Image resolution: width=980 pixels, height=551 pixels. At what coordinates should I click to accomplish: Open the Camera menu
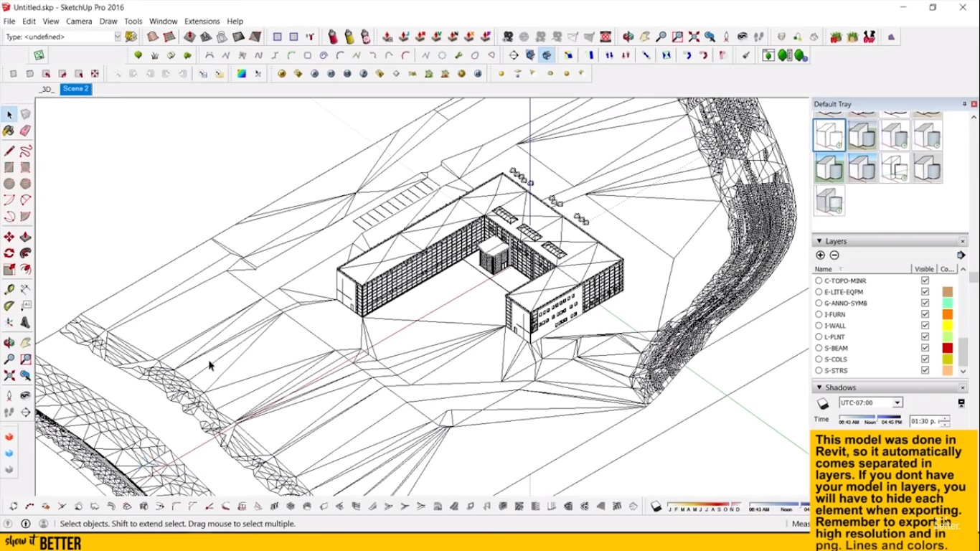click(x=79, y=21)
